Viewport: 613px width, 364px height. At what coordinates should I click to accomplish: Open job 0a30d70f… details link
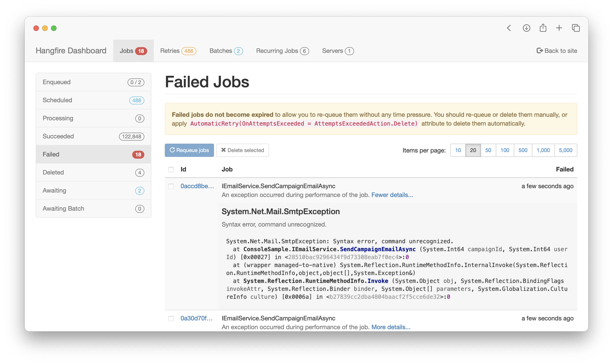click(x=196, y=318)
